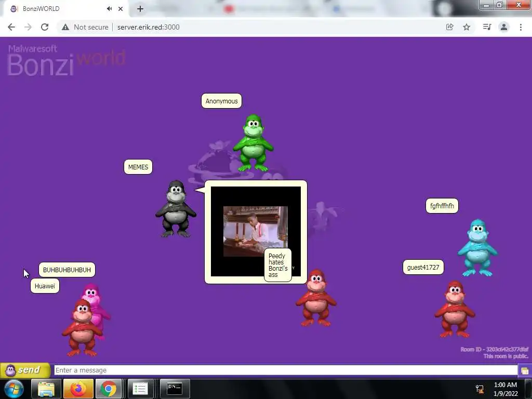Viewport: 532px width, 399px height.
Task: Click the Not secure warning icon
Action: (x=65, y=27)
